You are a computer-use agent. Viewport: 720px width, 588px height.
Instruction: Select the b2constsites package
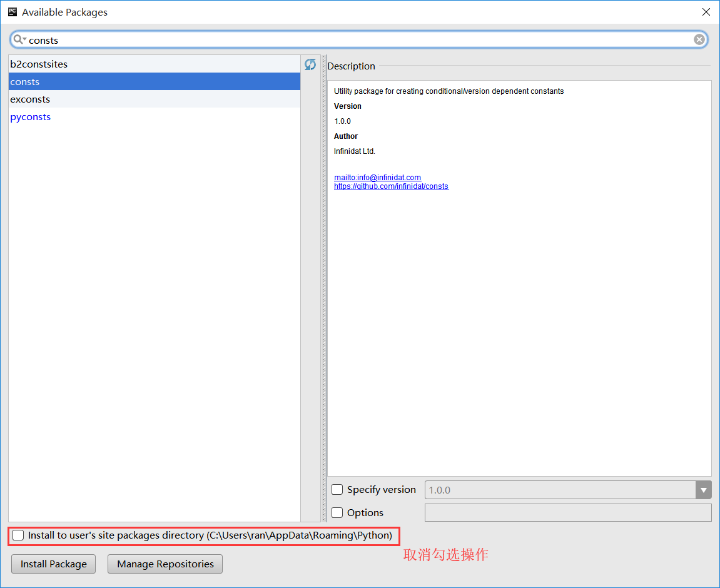pyautogui.click(x=38, y=64)
